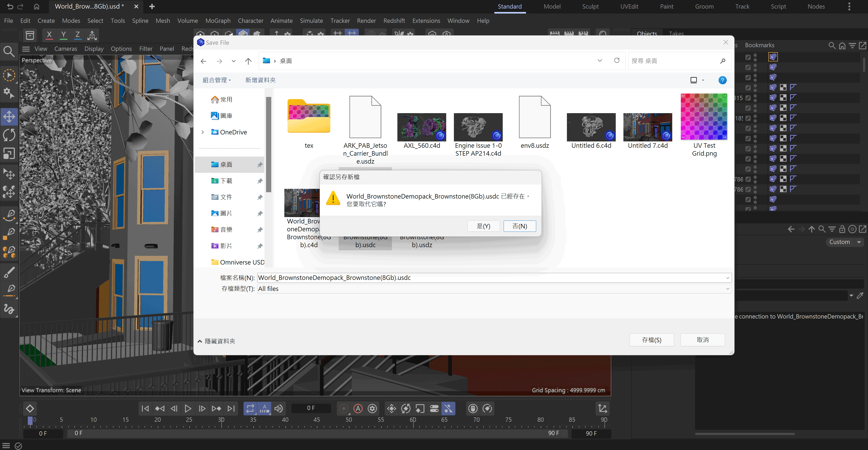Toggle the Z axis lock

pyautogui.click(x=78, y=35)
